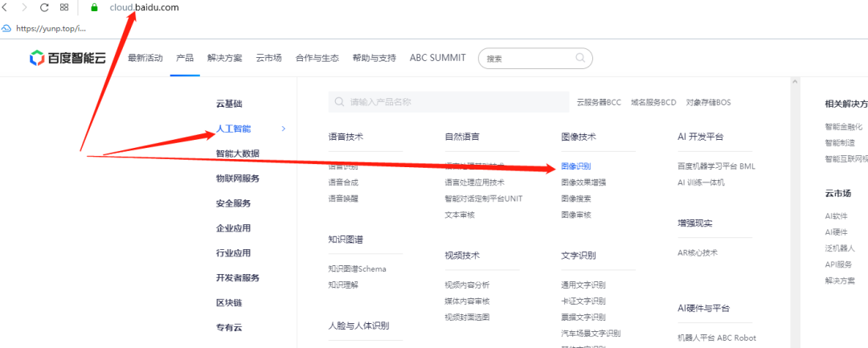Image resolution: width=868 pixels, height=348 pixels.
Task: Open 智能金融化 solution link
Action: 844,126
